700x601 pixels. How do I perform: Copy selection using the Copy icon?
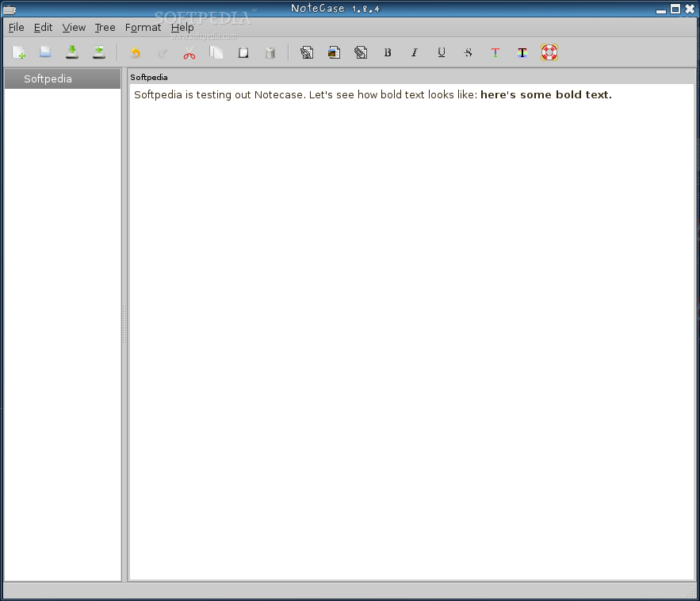click(216, 52)
